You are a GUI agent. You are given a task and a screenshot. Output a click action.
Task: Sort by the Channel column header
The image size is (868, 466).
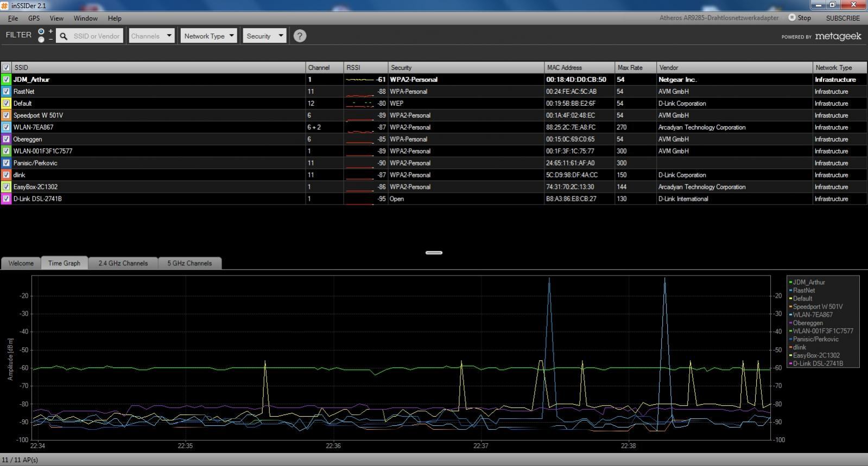coord(325,67)
